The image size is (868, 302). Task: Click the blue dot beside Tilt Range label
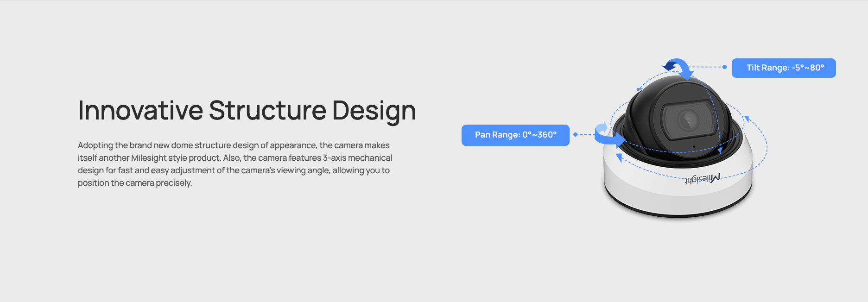click(724, 67)
